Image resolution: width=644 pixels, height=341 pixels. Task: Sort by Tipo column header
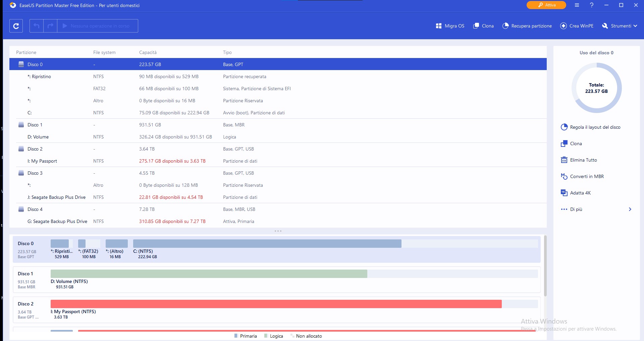227,52
